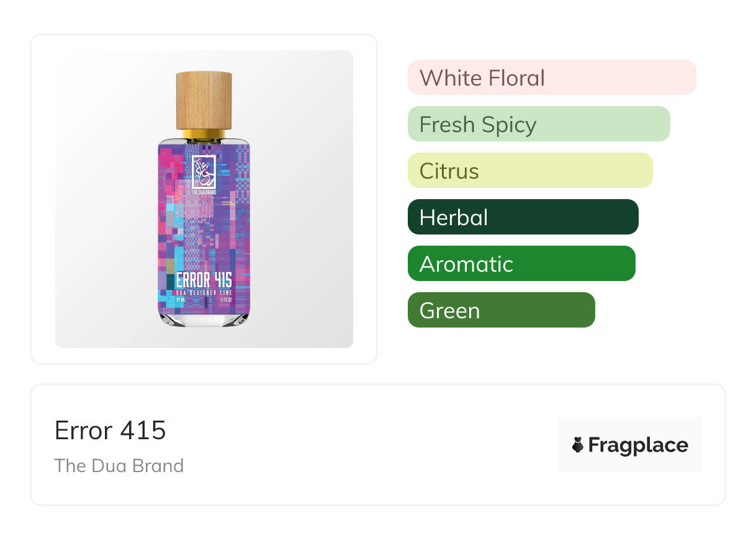Click the Aromatic accord bar
756x536 pixels.
pyautogui.click(x=521, y=264)
